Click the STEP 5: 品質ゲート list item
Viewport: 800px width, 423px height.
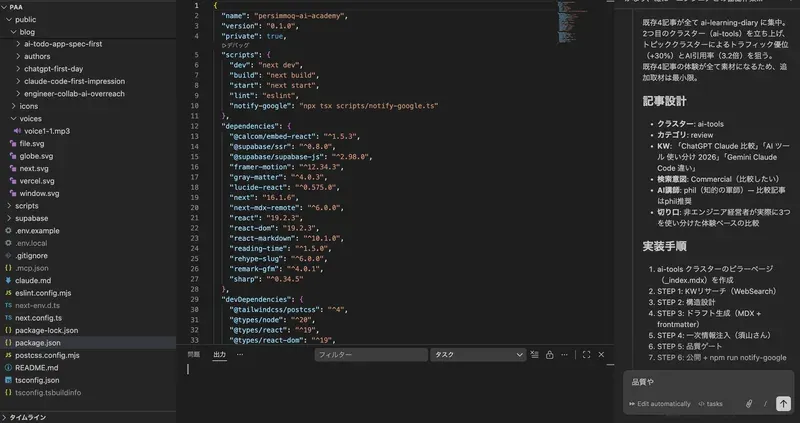pos(689,346)
